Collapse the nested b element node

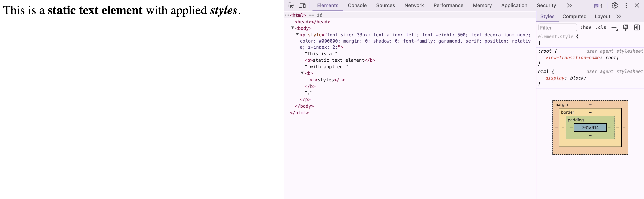click(x=302, y=73)
